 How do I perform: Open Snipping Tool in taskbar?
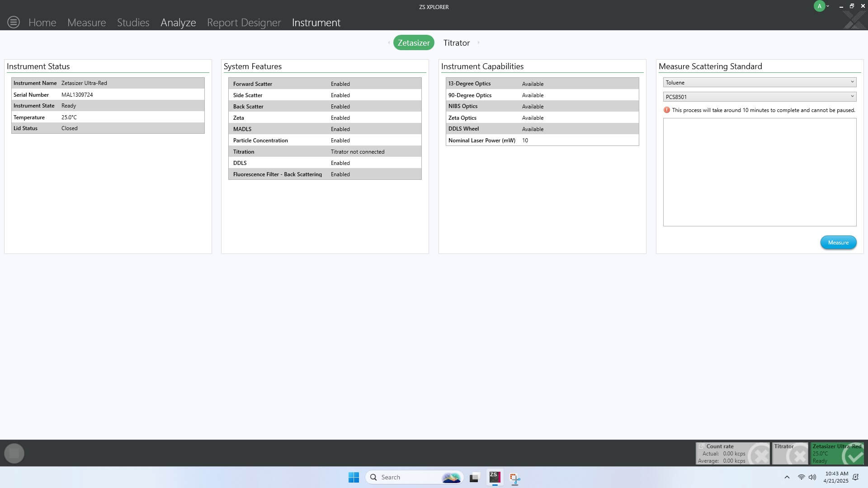click(x=515, y=478)
